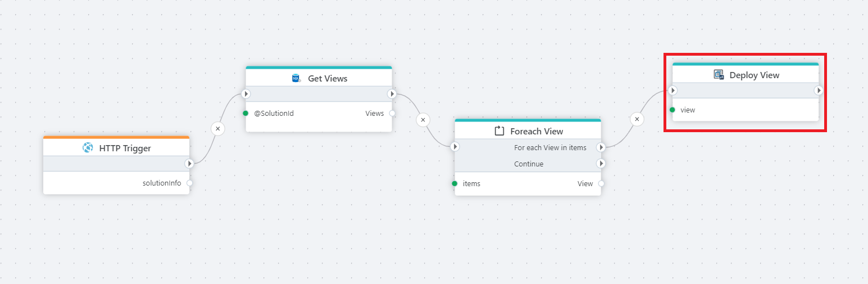The height and width of the screenshot is (284, 868).
Task: Select the Foreach View node title
Action: (536, 131)
